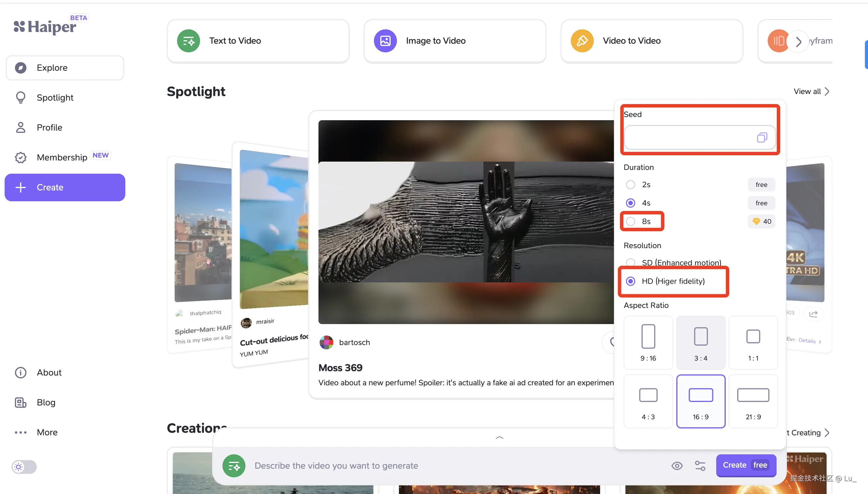Select the 9:16 aspect ratio option
868x494 pixels.
tap(648, 342)
